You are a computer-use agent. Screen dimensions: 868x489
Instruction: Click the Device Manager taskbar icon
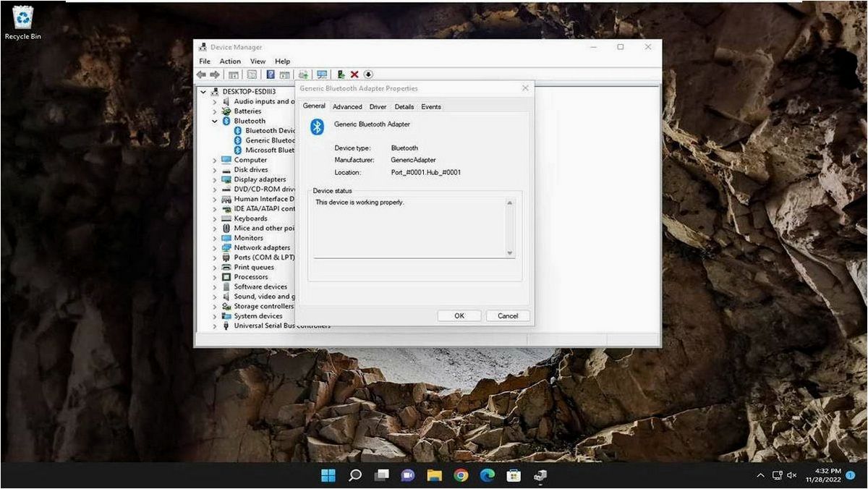(x=540, y=475)
